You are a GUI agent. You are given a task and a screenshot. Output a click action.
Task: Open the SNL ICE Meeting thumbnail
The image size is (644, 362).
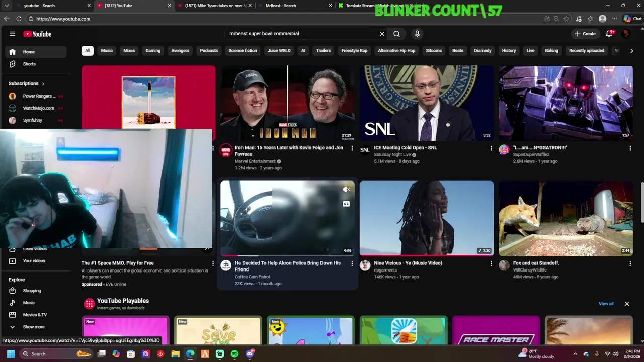click(427, 103)
